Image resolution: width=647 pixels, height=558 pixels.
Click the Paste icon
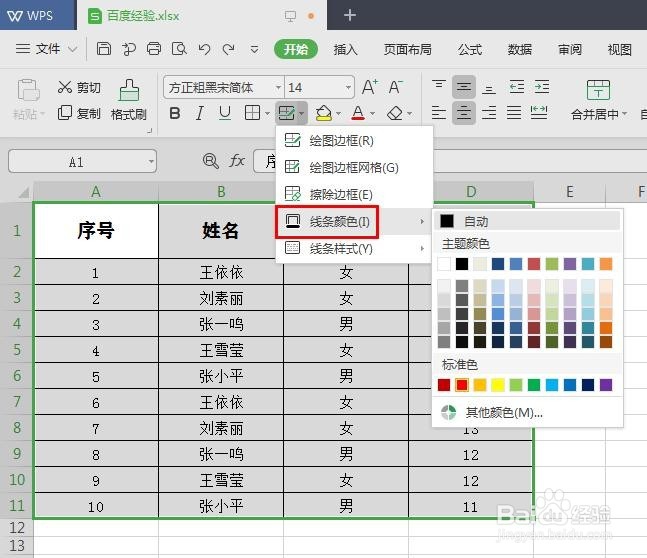coord(28,90)
